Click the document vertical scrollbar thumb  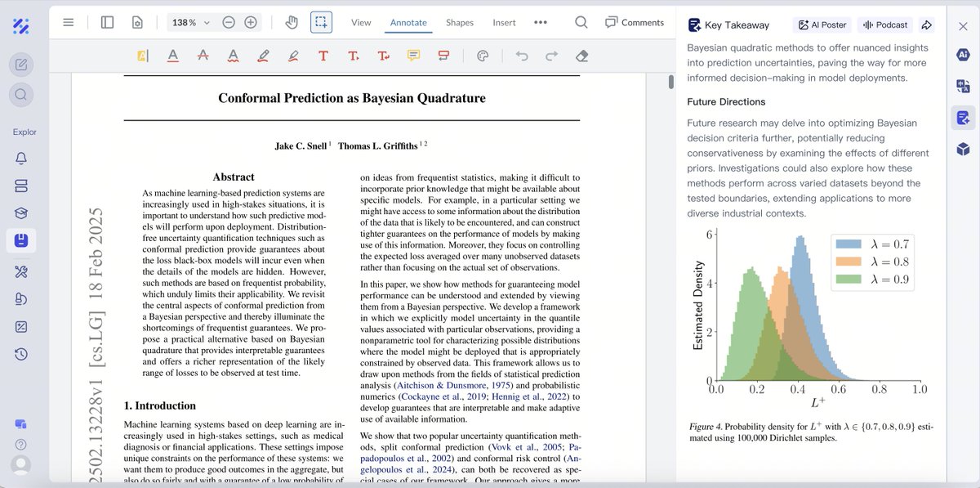coord(670,81)
